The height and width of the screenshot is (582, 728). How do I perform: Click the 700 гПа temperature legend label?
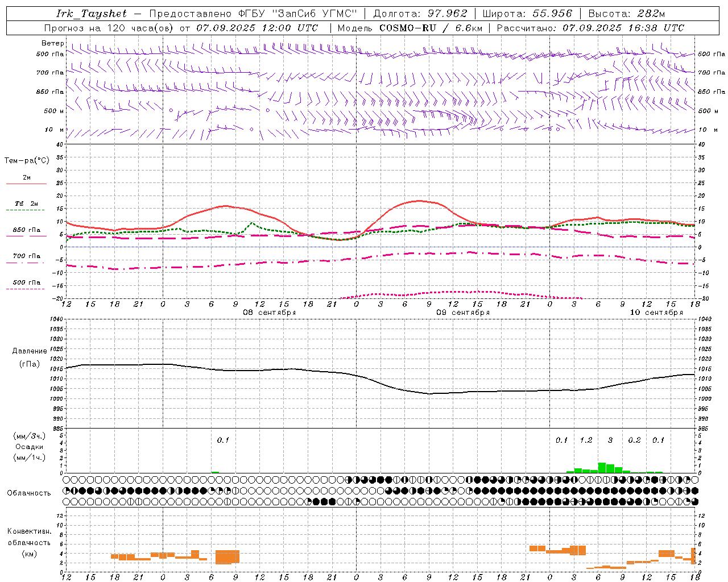click(27, 256)
